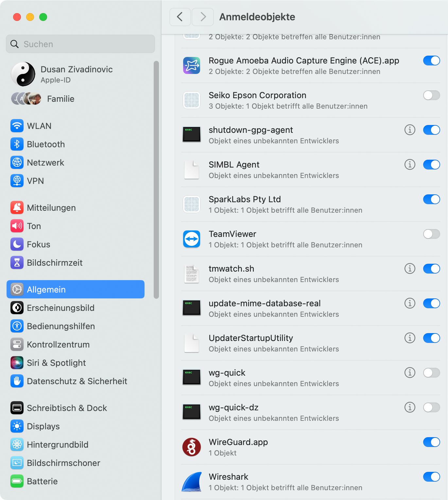Click the wg-quick exec file icon

tap(192, 378)
